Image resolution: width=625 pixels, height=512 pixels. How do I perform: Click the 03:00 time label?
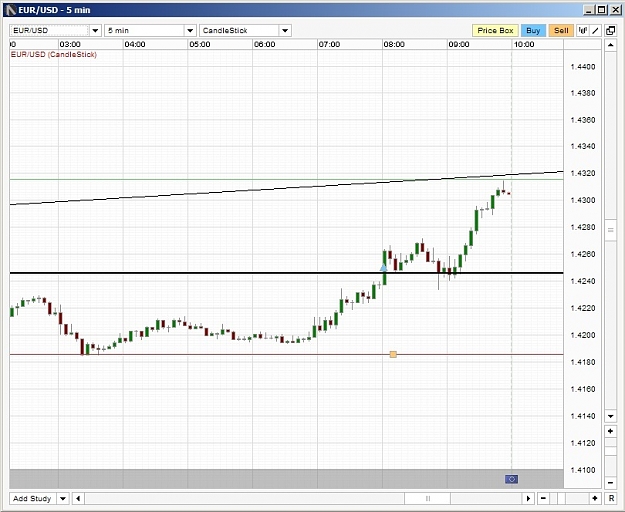70,44
